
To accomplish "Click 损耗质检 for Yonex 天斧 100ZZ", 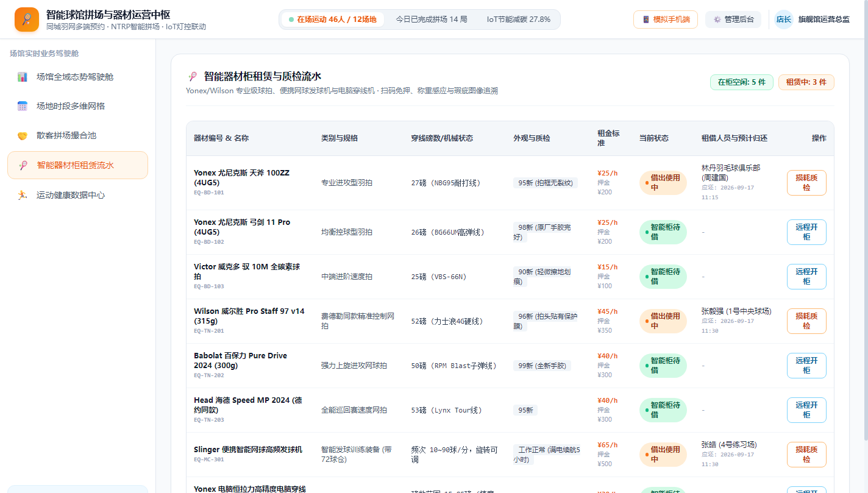I will pyautogui.click(x=806, y=183).
